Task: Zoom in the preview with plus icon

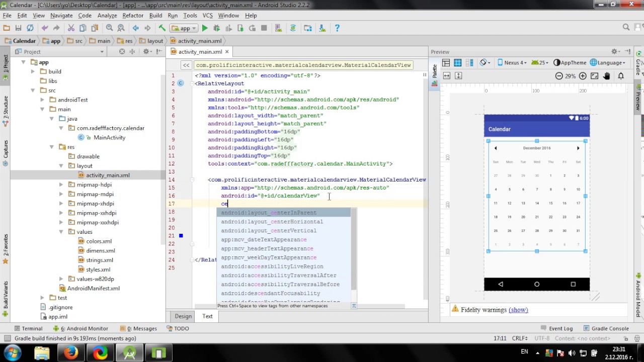Action: (583, 76)
